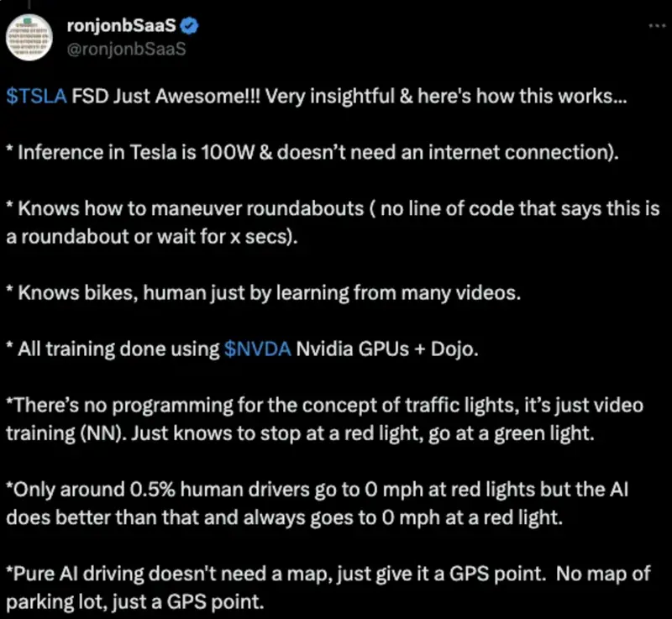Open the @ronjonbSaaS handle link
Viewport: 672px width, 619px height.
(x=127, y=49)
